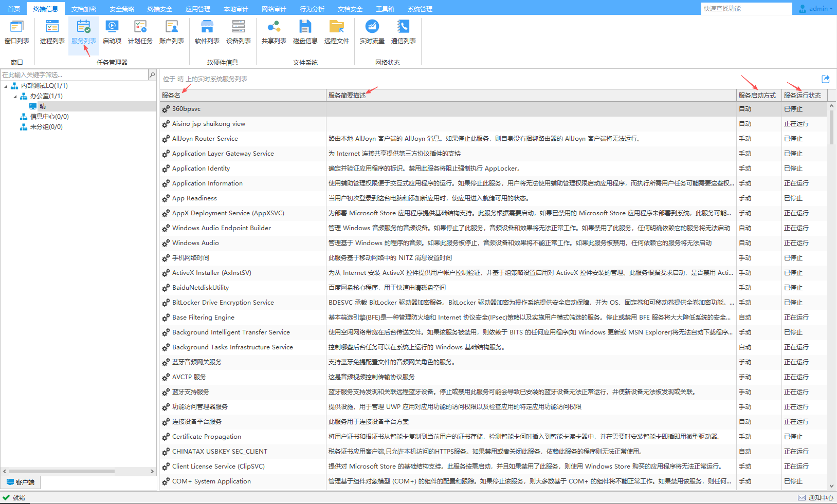Click the export icon above the service table
837x504 pixels.
point(826,79)
